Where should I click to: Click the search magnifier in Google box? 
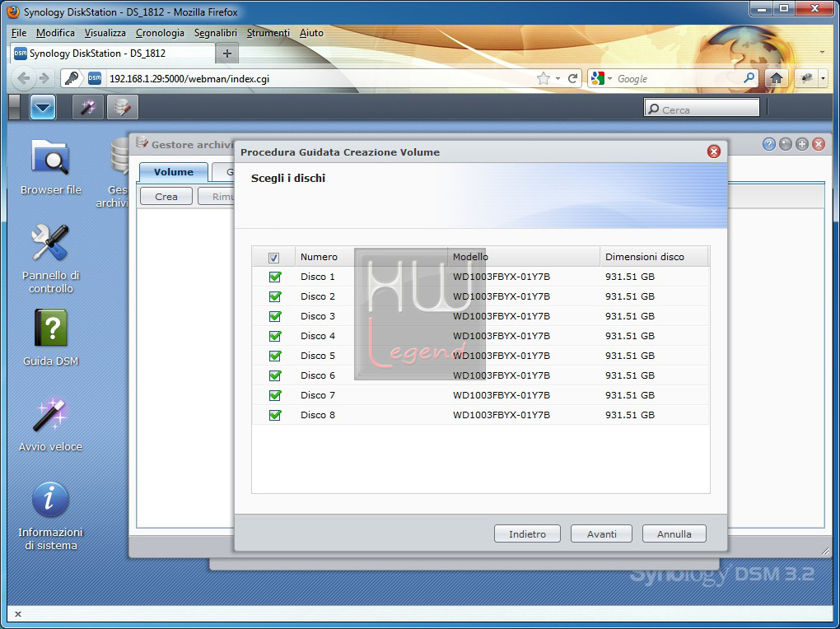(749, 78)
